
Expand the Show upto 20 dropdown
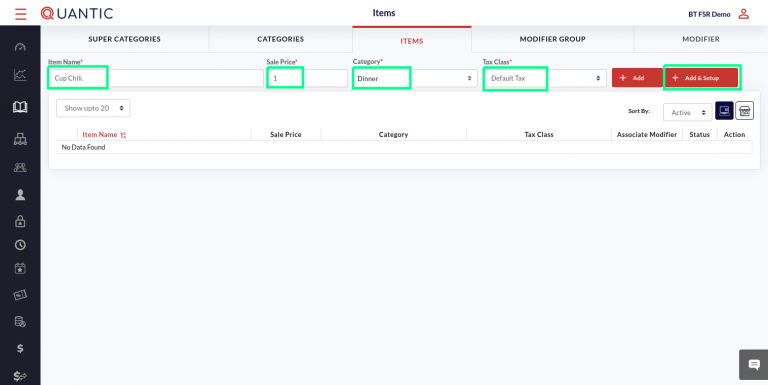point(93,108)
